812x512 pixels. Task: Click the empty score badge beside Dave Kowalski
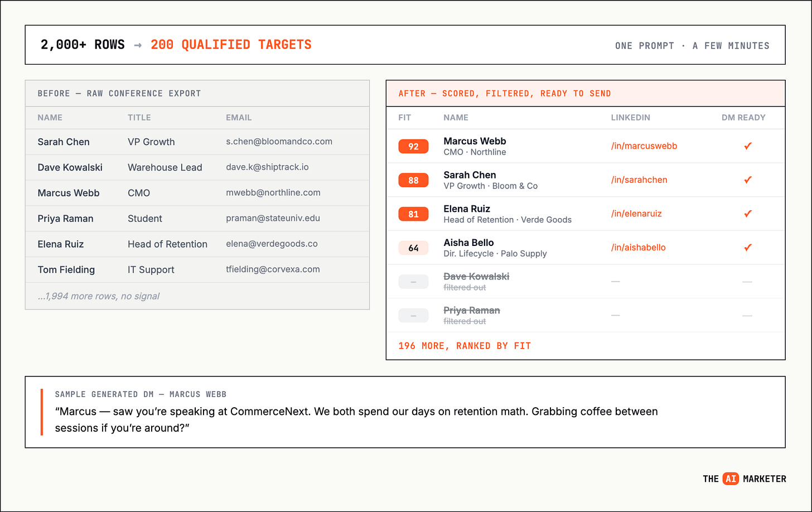point(413,282)
